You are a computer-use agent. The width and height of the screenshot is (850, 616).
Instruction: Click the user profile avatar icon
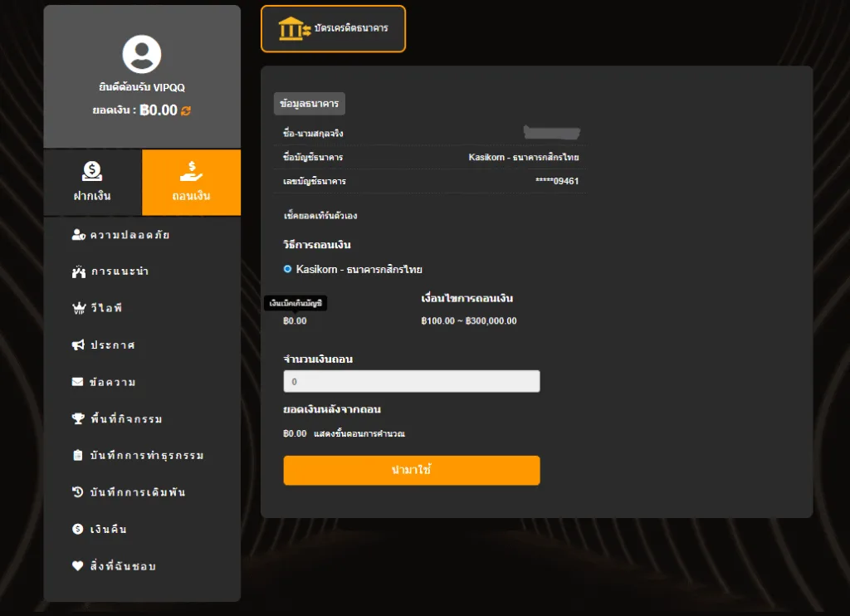pyautogui.click(x=141, y=54)
